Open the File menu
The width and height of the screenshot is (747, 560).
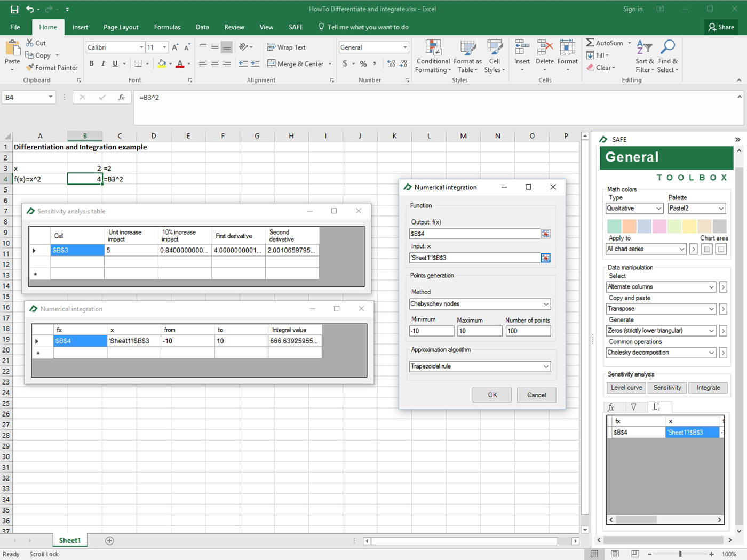click(x=15, y=27)
